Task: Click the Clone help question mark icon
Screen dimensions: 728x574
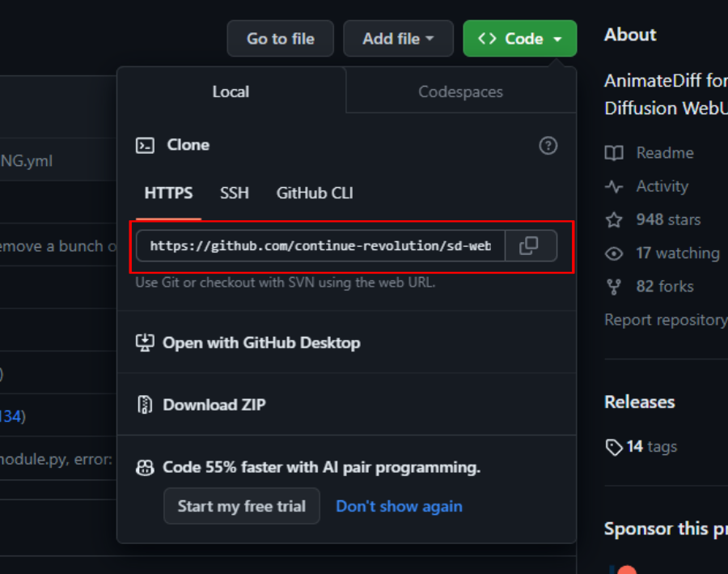Action: (x=548, y=146)
